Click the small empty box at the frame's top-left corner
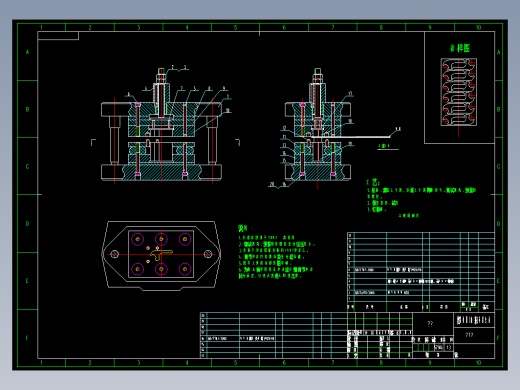This screenshot has height=390, width=520. pyautogui.click(x=58, y=36)
